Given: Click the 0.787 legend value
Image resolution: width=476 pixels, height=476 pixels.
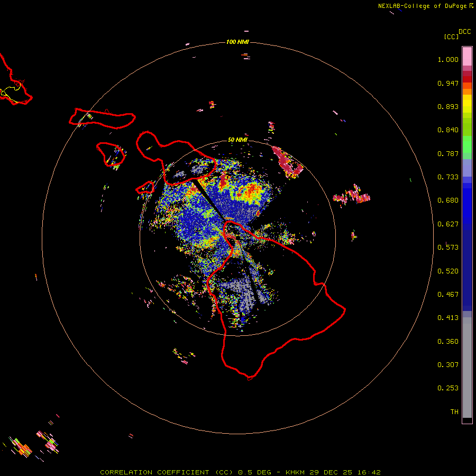Looking at the screenshot, I should (x=448, y=153).
